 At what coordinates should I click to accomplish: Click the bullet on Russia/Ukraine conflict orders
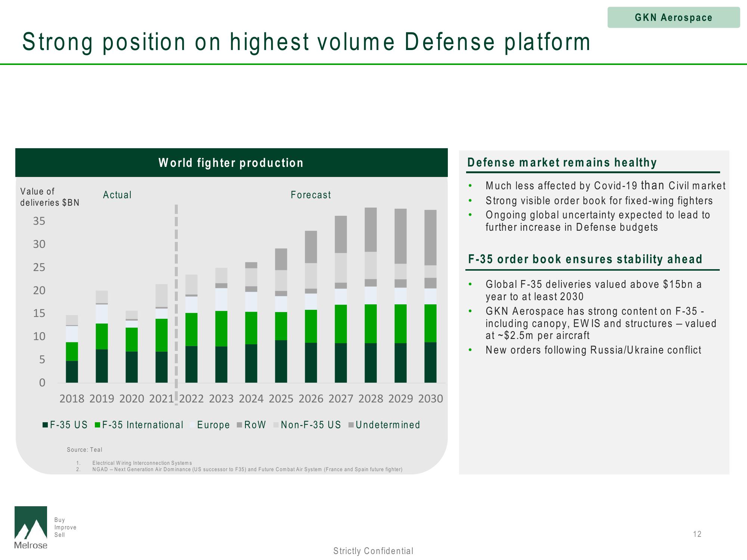point(593,350)
